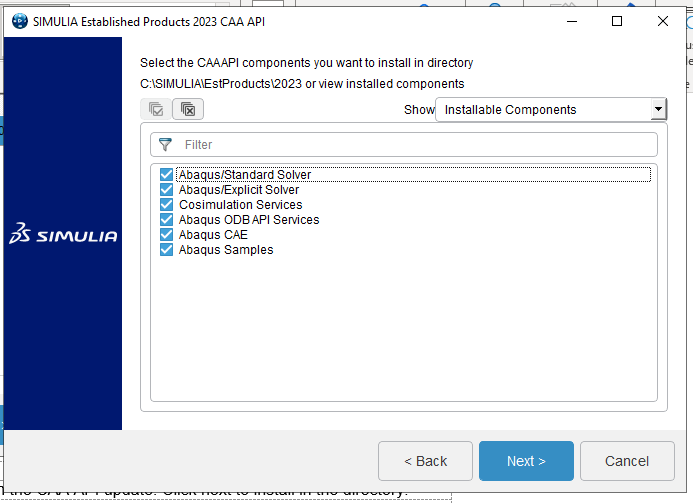Viewport: 693px width, 503px height.
Task: Open the Show dropdown arrow
Action: click(658, 109)
